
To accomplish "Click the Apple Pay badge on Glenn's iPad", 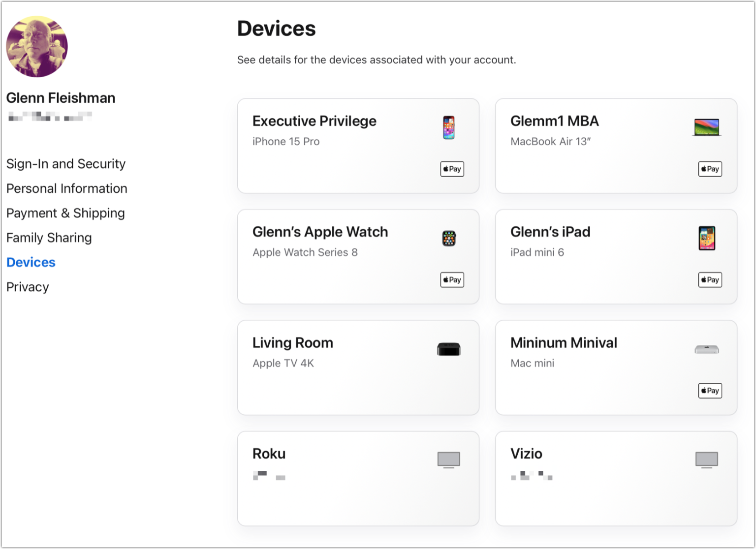I will click(709, 279).
